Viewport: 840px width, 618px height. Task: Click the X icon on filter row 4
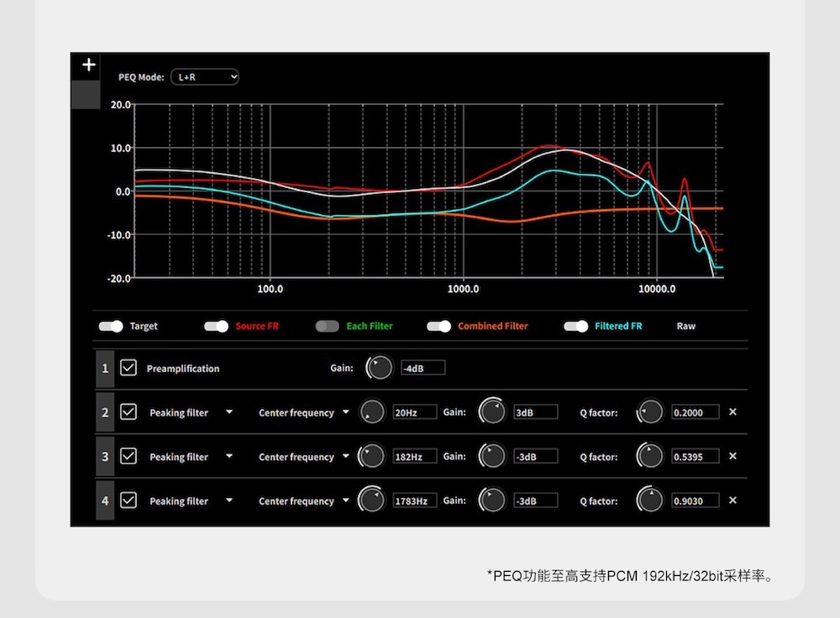click(732, 500)
